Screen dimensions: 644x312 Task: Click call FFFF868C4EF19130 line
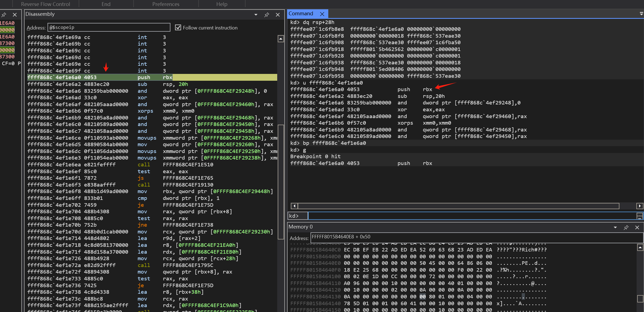pyautogui.click(x=152, y=185)
